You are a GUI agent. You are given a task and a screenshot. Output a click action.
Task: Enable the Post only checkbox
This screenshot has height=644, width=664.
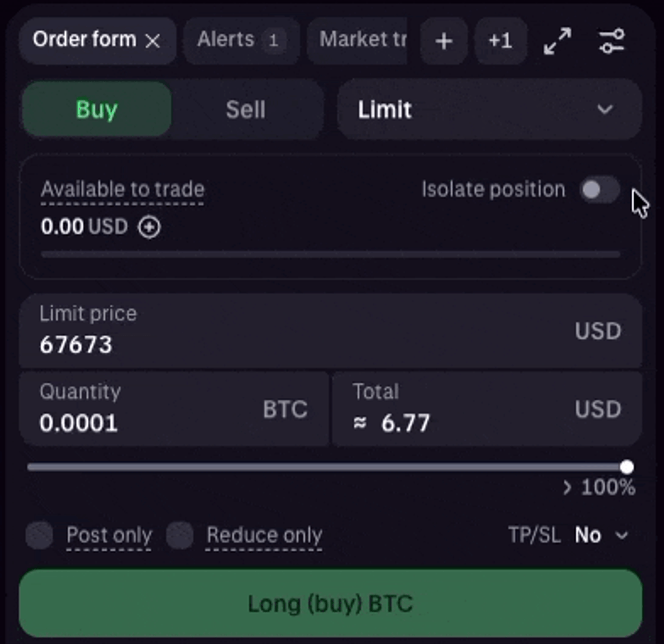click(39, 535)
